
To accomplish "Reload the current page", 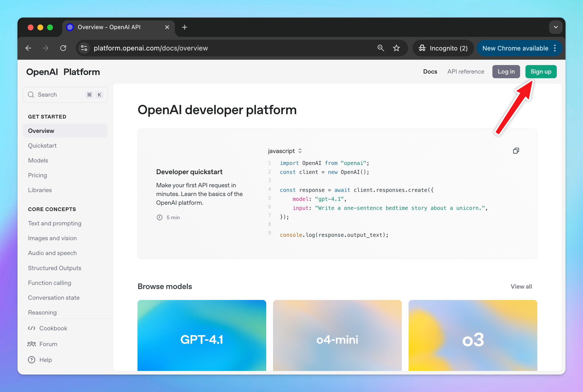I will (63, 48).
